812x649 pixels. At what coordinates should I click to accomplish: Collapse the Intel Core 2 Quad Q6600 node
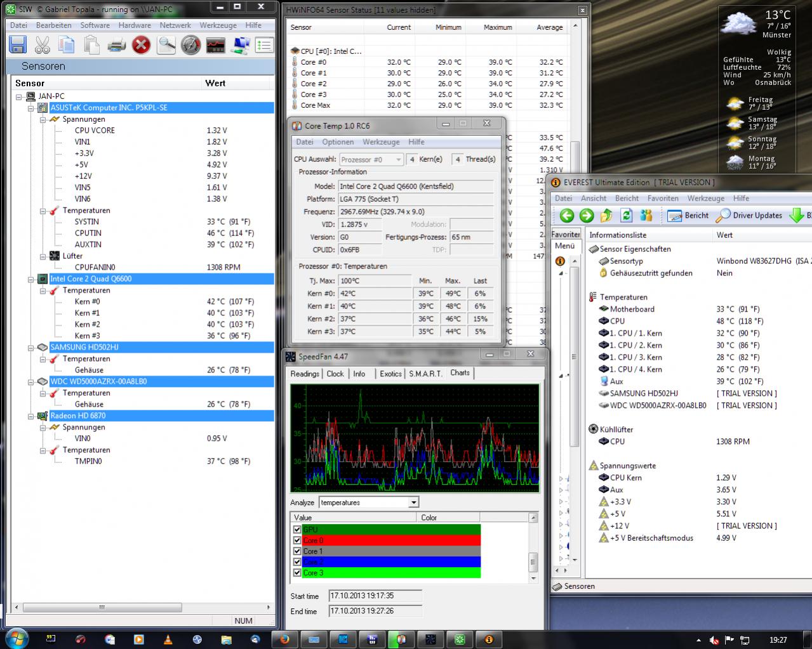[30, 279]
